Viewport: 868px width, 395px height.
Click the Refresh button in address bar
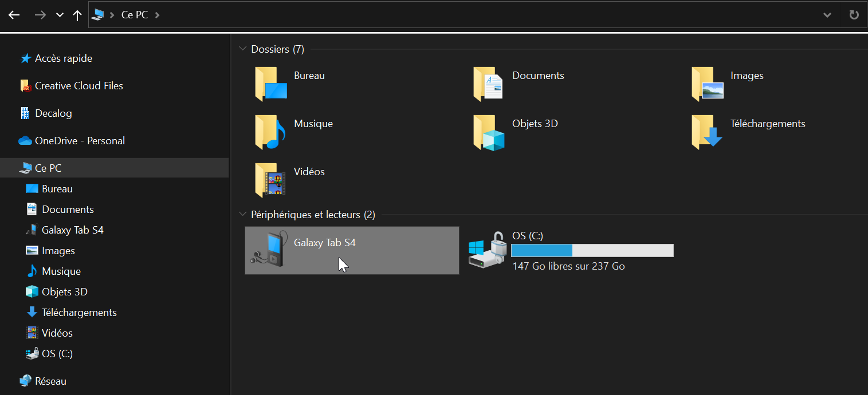click(854, 15)
